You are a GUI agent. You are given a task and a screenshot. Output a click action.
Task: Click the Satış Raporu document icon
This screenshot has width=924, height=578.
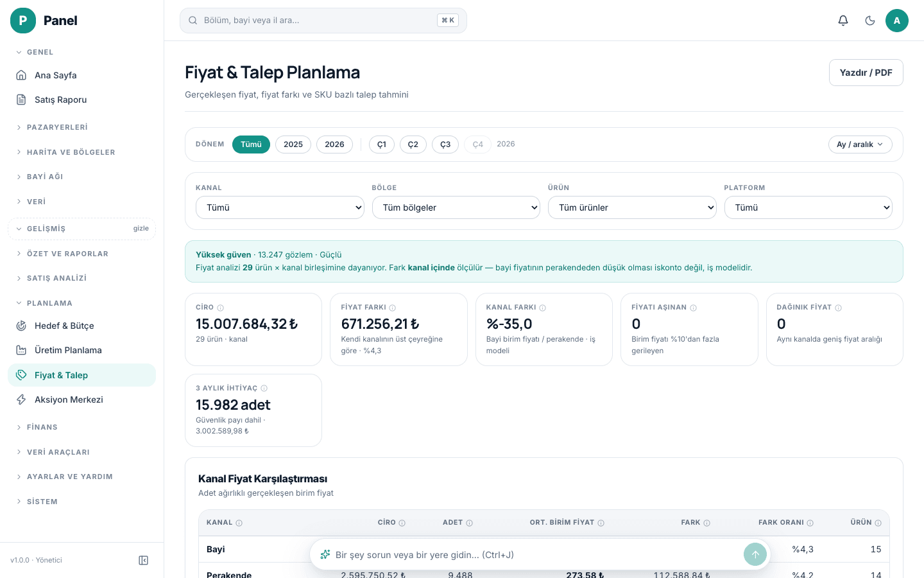click(21, 100)
